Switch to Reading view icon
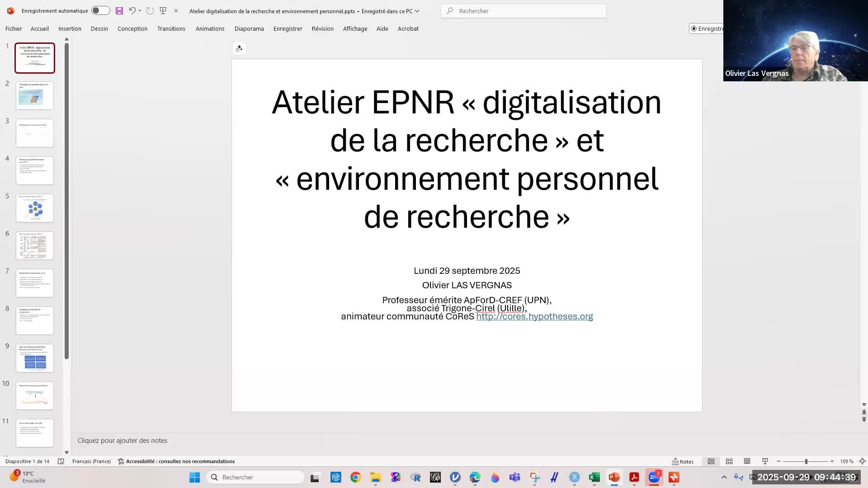868x488 pixels. pos(747,461)
